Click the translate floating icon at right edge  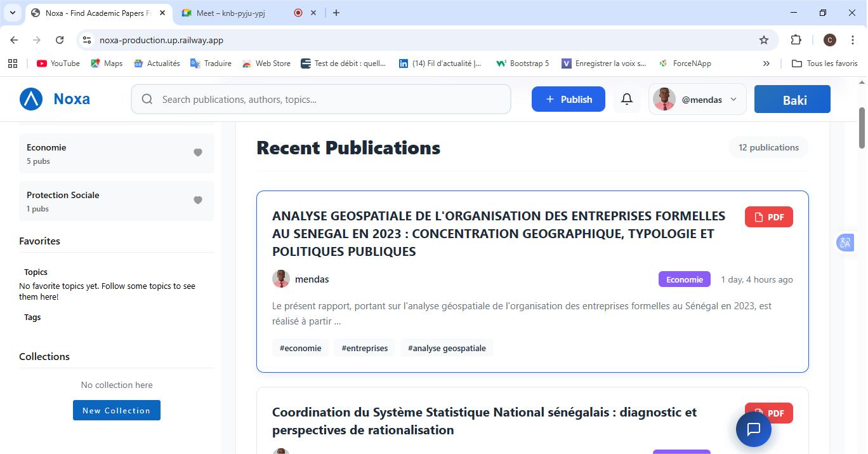click(x=845, y=243)
